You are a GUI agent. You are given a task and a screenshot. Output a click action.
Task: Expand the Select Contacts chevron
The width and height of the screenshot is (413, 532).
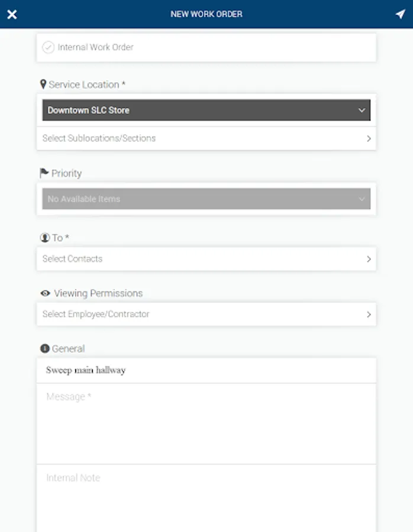click(x=369, y=259)
